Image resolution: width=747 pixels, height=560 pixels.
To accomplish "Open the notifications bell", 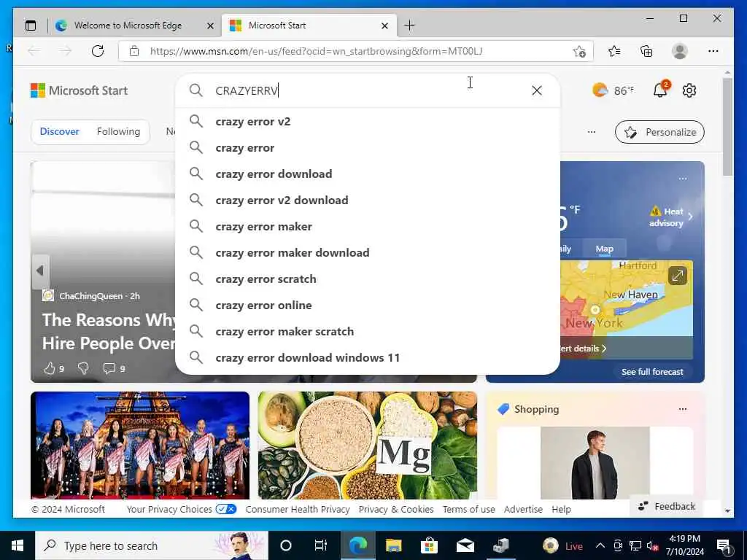I will (661, 90).
